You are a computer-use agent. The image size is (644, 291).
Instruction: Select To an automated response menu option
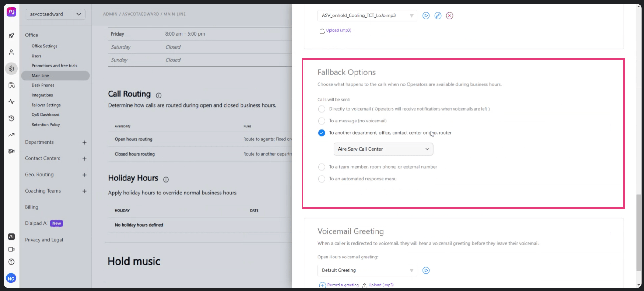tap(321, 179)
